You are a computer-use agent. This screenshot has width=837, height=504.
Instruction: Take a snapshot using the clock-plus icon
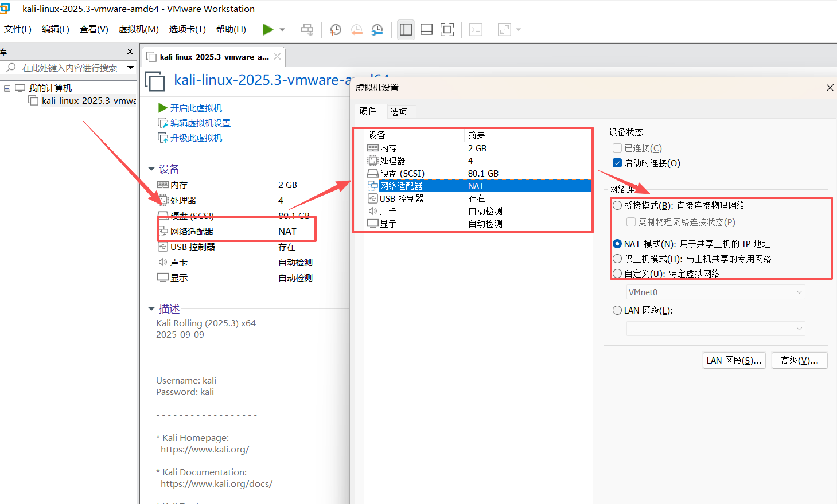point(336,30)
